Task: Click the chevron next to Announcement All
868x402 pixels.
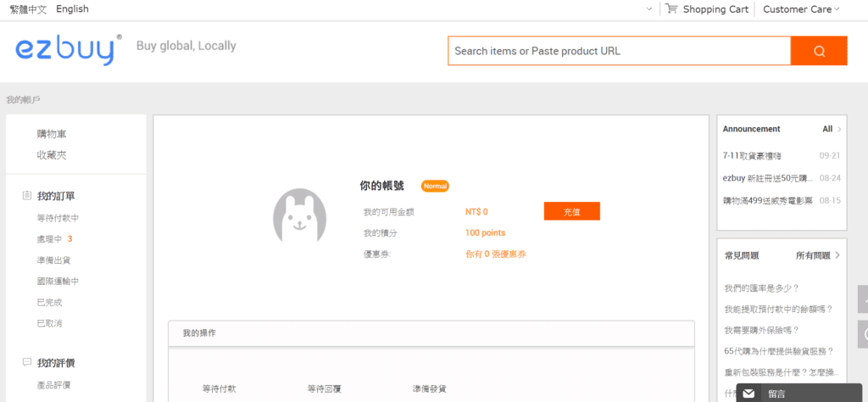Action: [839, 129]
